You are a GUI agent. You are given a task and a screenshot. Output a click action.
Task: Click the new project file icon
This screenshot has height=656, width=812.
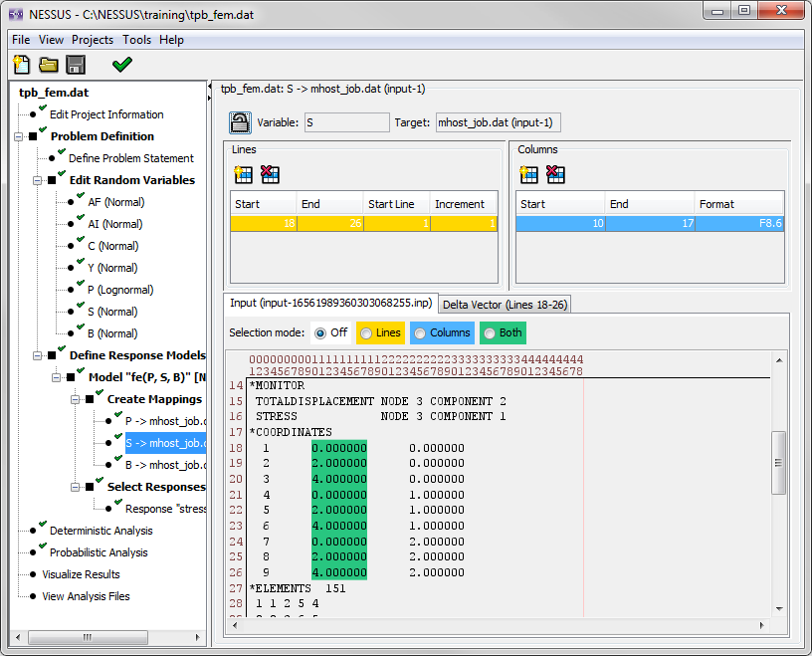[21, 66]
